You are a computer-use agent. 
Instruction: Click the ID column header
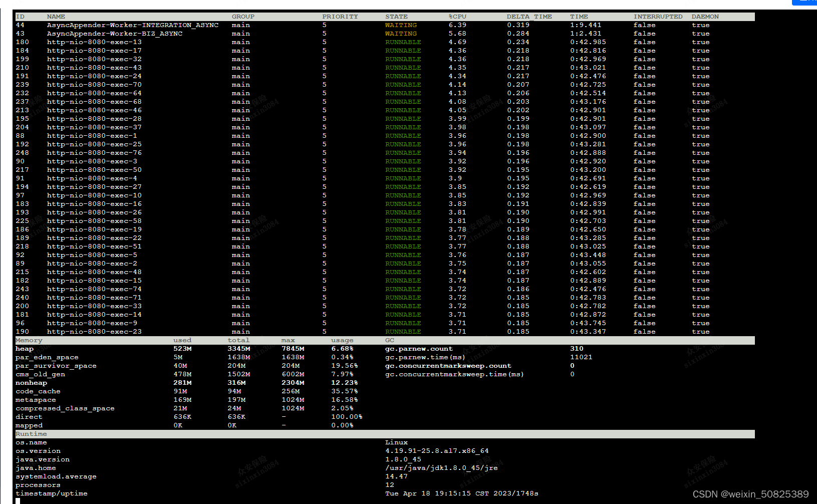20,17
